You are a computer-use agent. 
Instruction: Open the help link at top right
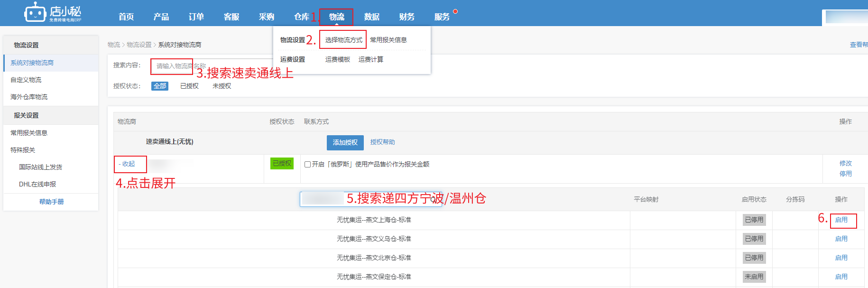tap(859, 45)
